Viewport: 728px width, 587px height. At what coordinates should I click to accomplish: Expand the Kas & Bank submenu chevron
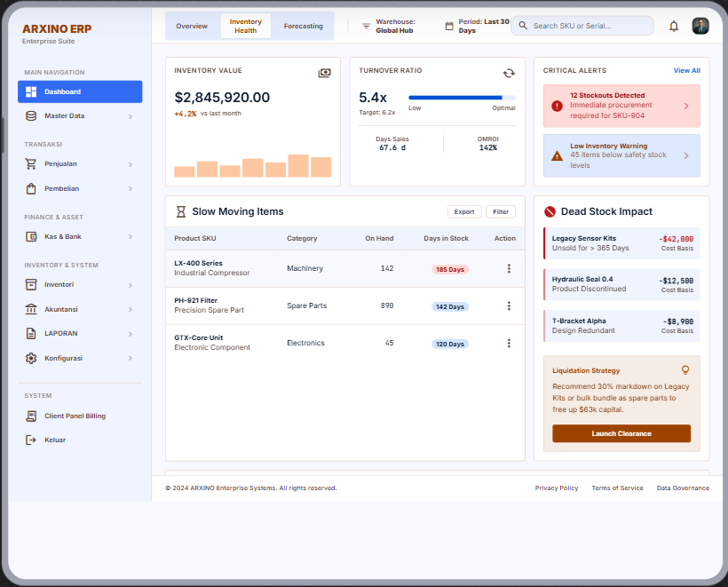pos(131,237)
